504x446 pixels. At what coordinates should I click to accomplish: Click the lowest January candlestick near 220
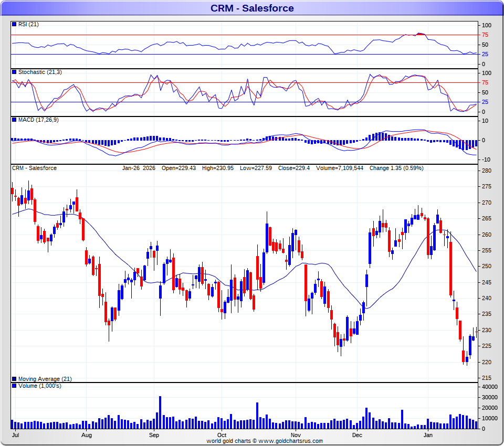[467, 358]
